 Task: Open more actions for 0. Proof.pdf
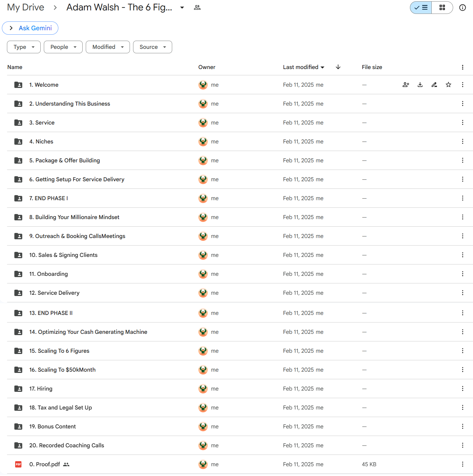(x=462, y=464)
